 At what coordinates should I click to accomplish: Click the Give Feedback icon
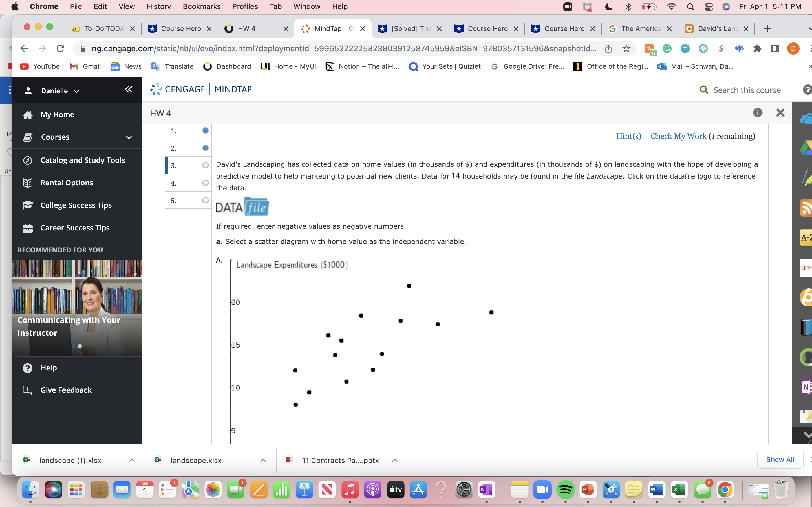pos(28,390)
